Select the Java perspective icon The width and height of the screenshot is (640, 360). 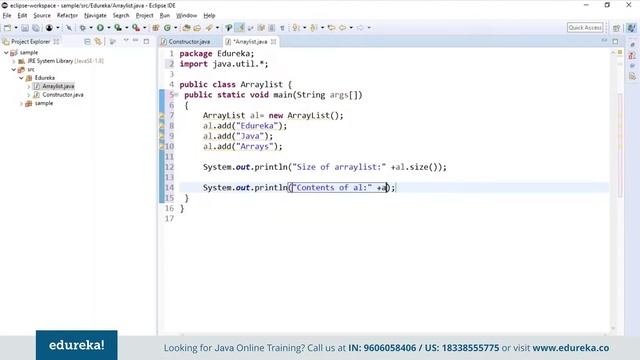tap(631, 28)
